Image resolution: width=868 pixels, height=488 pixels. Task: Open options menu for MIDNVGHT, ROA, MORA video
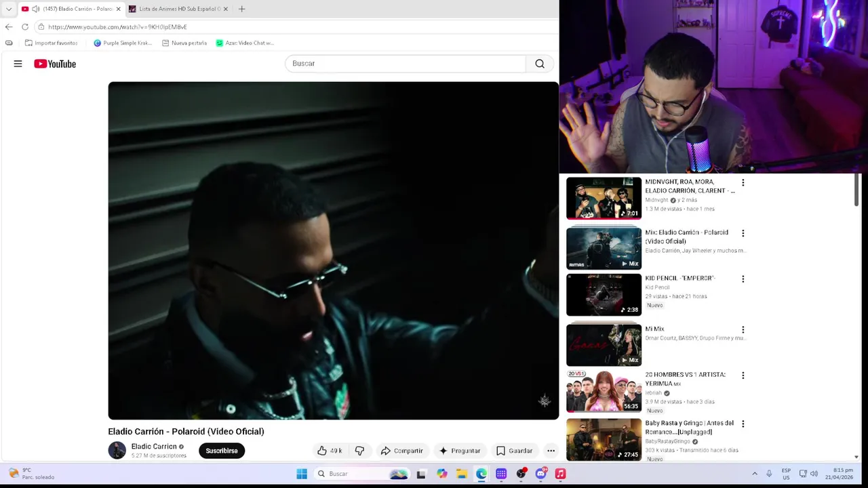coord(743,183)
